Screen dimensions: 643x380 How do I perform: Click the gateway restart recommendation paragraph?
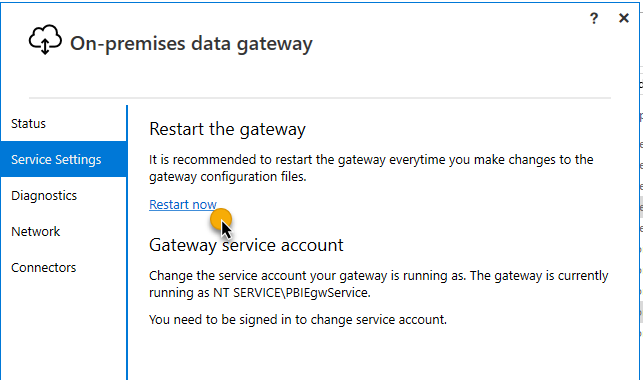[x=371, y=168]
